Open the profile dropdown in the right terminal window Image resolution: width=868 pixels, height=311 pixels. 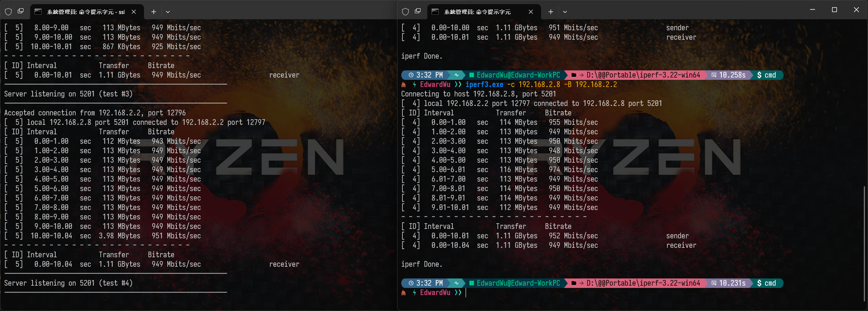click(565, 12)
